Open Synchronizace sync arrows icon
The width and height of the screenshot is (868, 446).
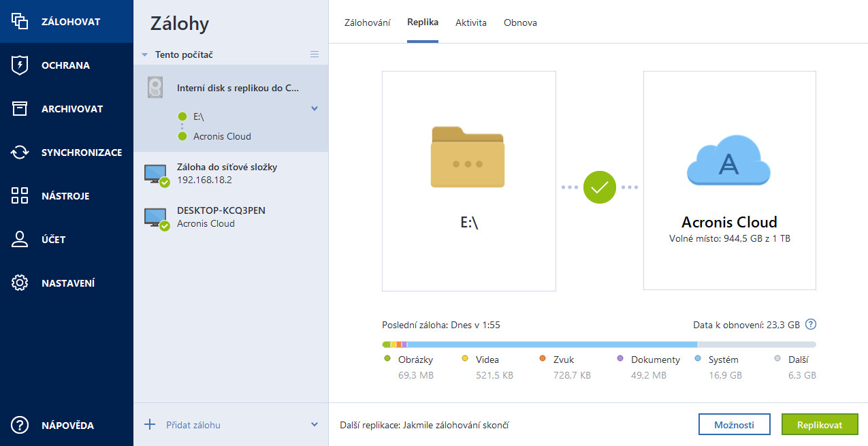tap(20, 153)
